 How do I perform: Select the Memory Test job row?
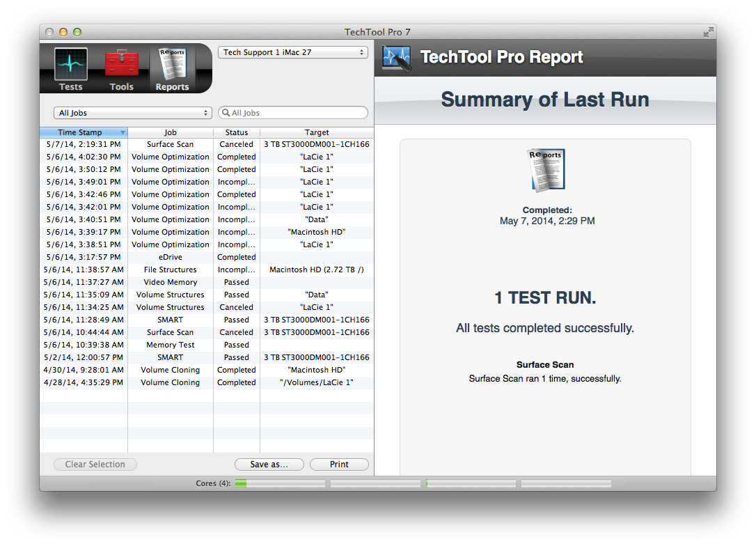tap(207, 345)
